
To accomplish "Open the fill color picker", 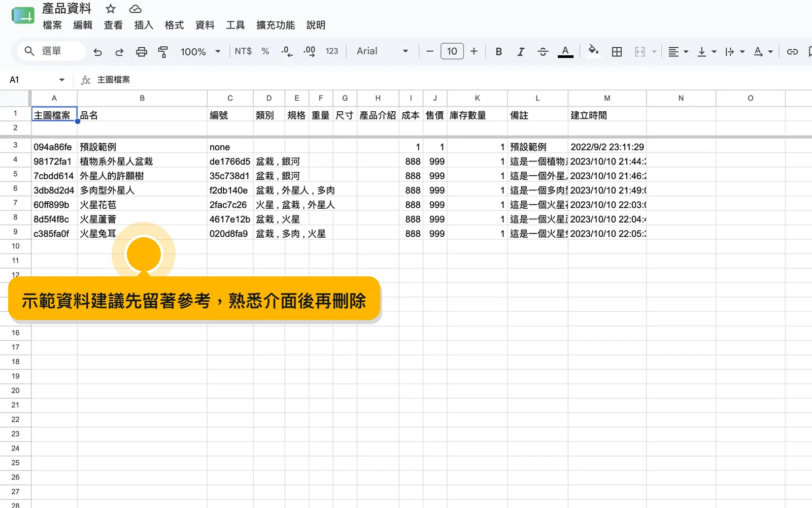I will point(593,51).
